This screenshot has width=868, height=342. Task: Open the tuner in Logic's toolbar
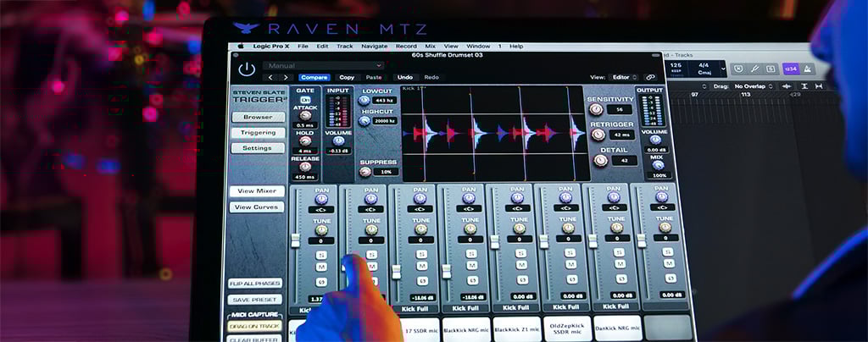click(x=754, y=69)
